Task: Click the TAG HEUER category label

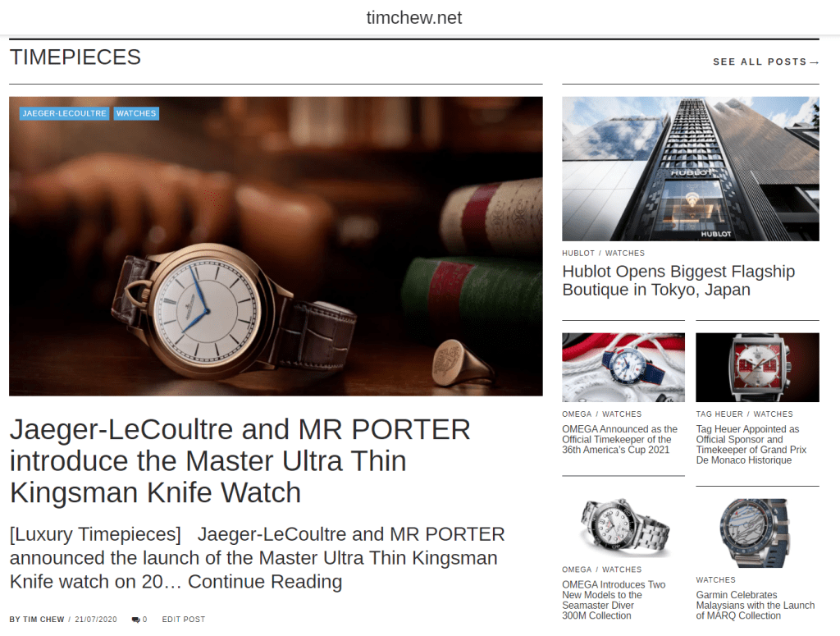Action: (719, 414)
